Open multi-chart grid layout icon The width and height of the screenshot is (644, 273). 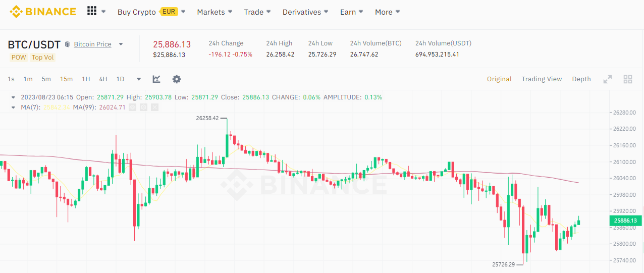628,79
